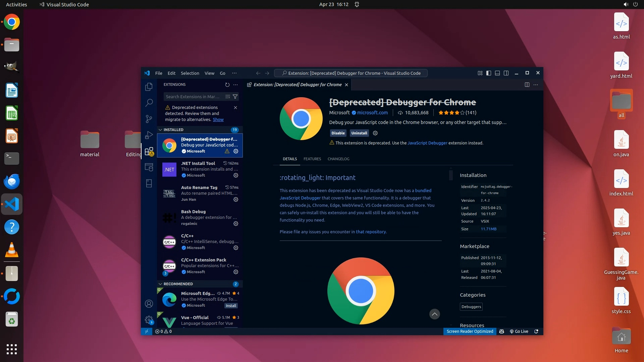Open gear menu for Bash Debug extension
644x362 pixels.
pos(236,224)
